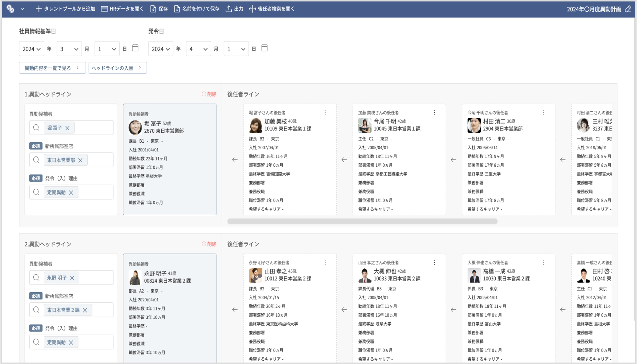The height and width of the screenshot is (364, 637).
Task: Open three-dot menu on 大槻 伸也 card
Action: tap(434, 262)
